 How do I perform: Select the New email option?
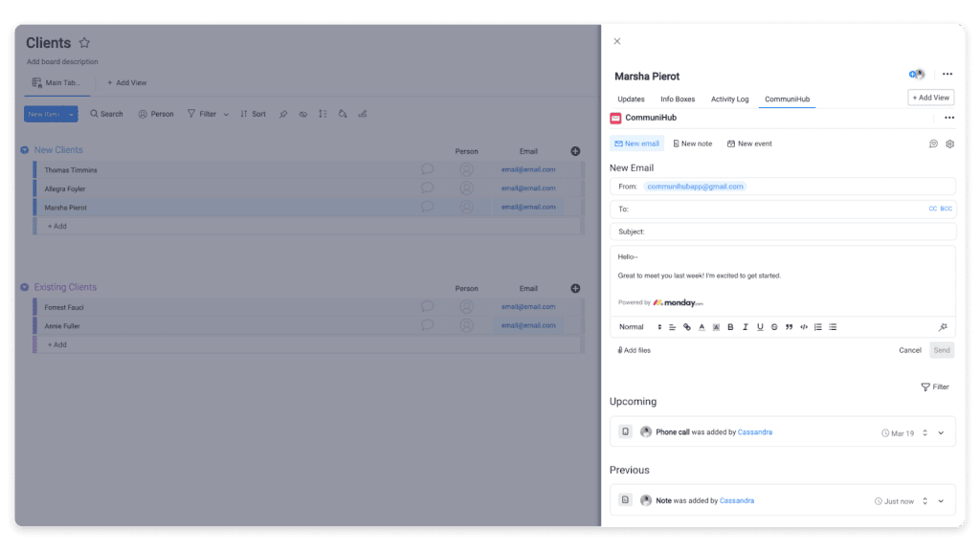pos(636,143)
